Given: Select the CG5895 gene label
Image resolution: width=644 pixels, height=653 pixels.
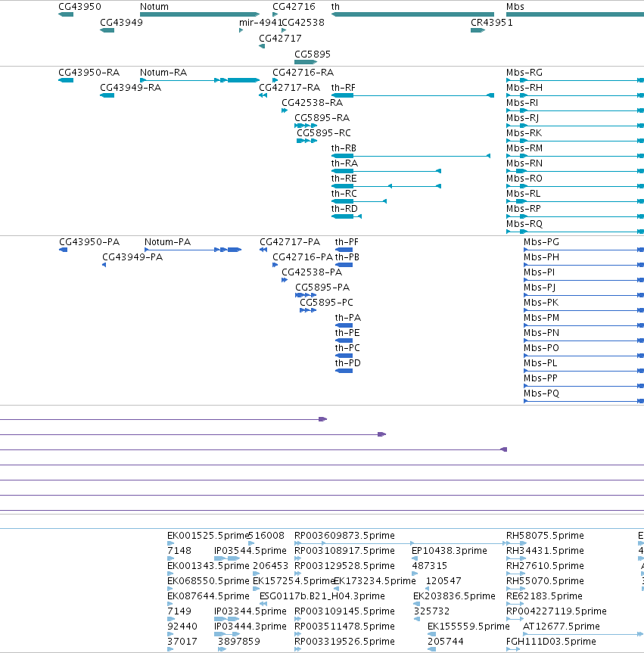Looking at the screenshot, I should pyautogui.click(x=313, y=54).
